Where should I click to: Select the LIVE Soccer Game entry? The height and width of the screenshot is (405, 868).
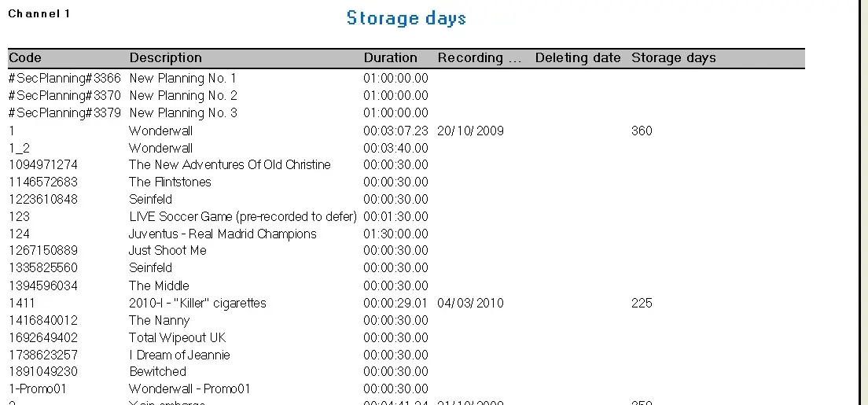click(242, 216)
